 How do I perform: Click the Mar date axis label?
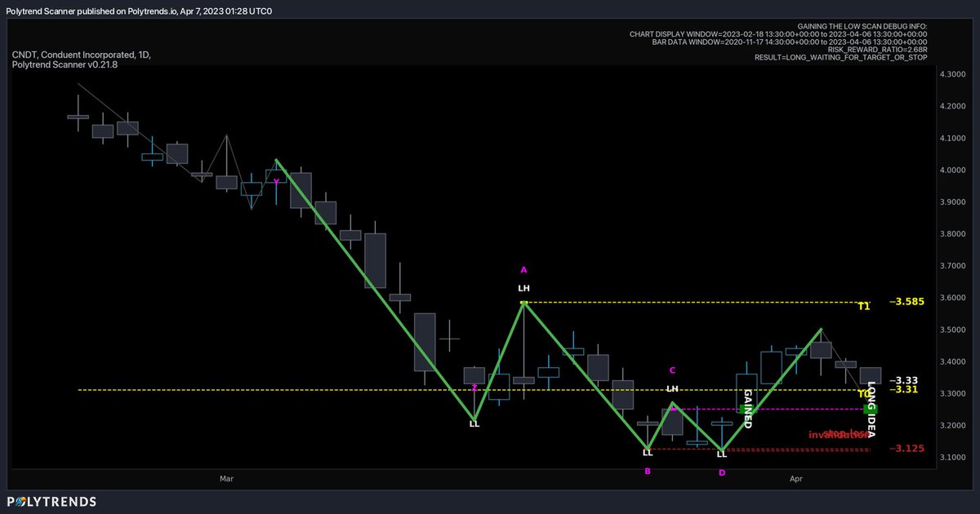tap(227, 479)
